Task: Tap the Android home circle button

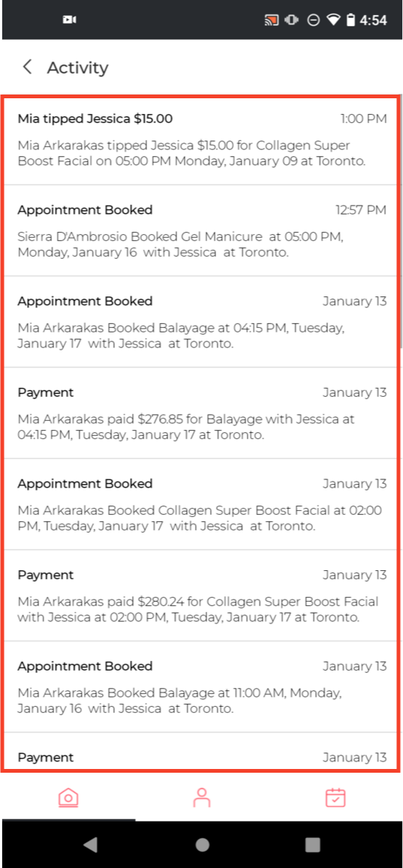Action: pos(202,844)
